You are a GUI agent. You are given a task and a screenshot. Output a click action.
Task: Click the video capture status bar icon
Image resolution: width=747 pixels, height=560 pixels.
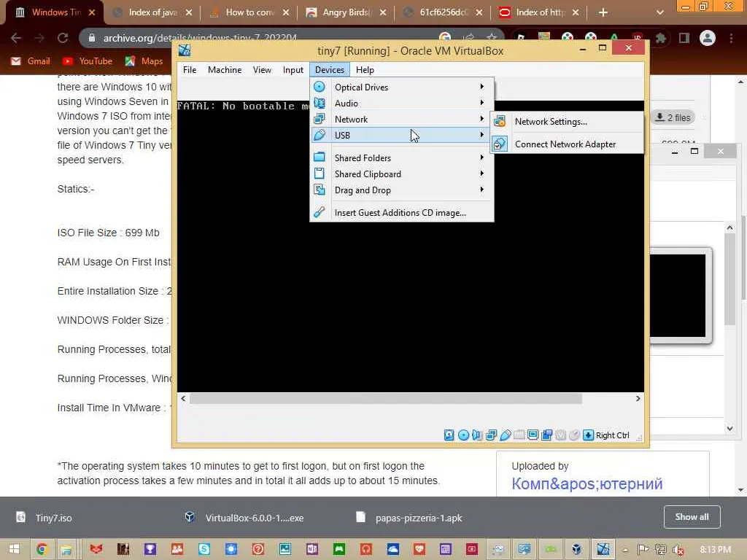[547, 435]
